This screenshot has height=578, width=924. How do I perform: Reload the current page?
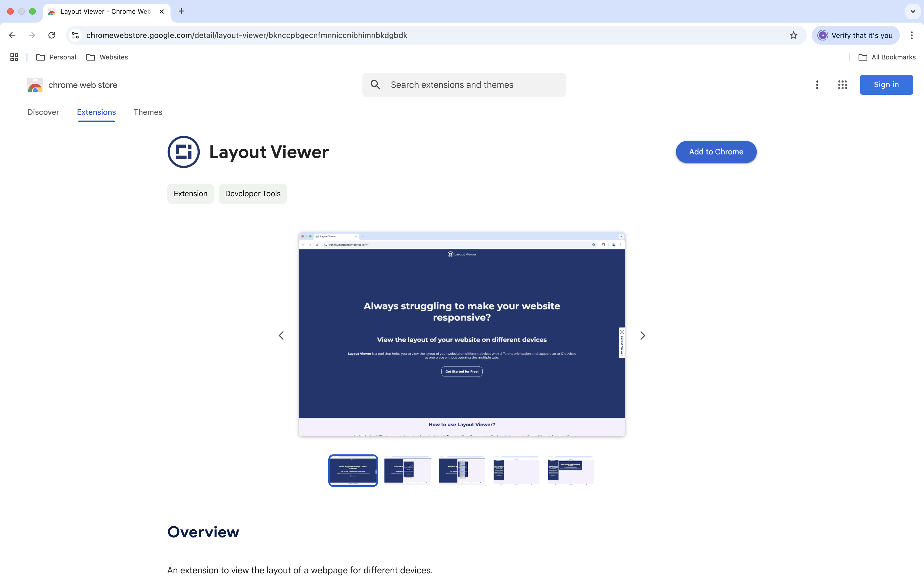pyautogui.click(x=51, y=35)
